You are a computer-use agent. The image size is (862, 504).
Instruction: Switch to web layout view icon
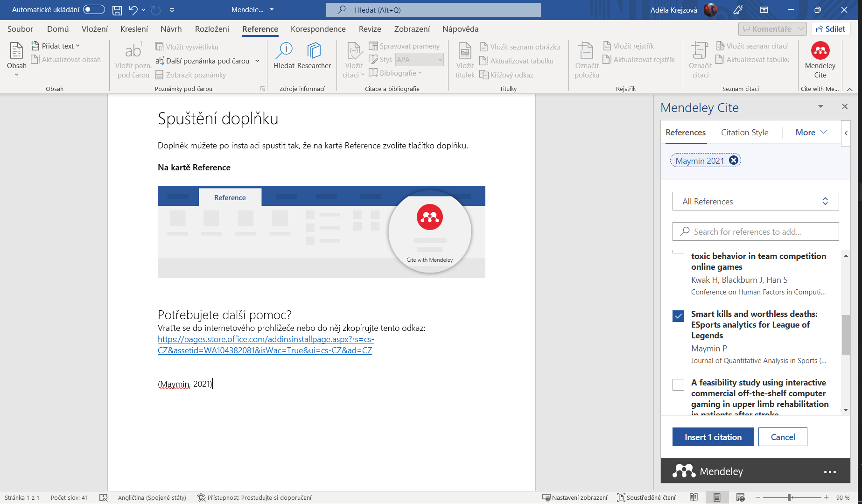click(x=740, y=497)
